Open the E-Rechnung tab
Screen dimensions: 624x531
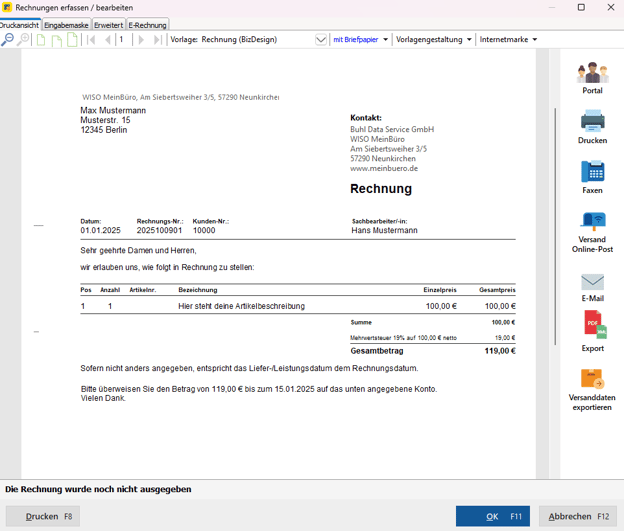tap(147, 25)
